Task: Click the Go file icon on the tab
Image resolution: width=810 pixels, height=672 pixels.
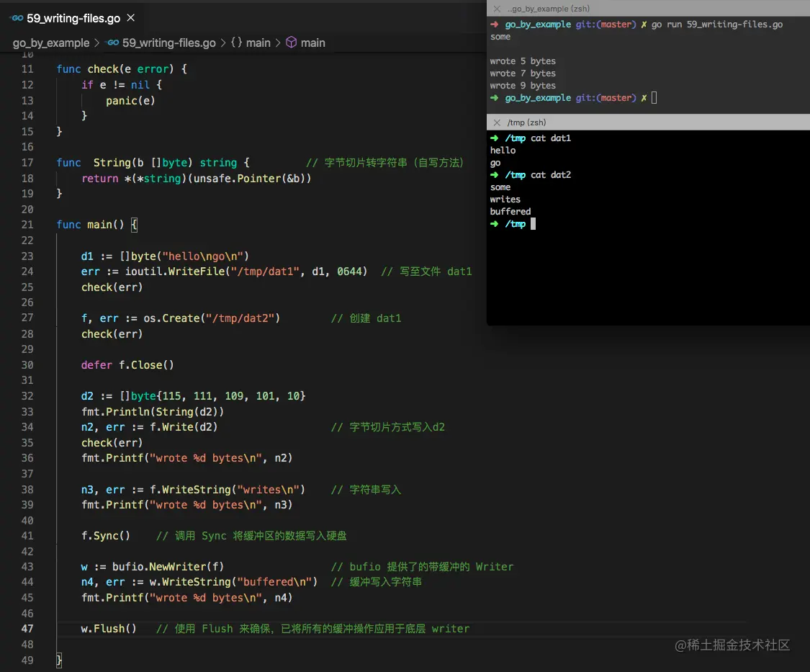Action: pos(17,19)
